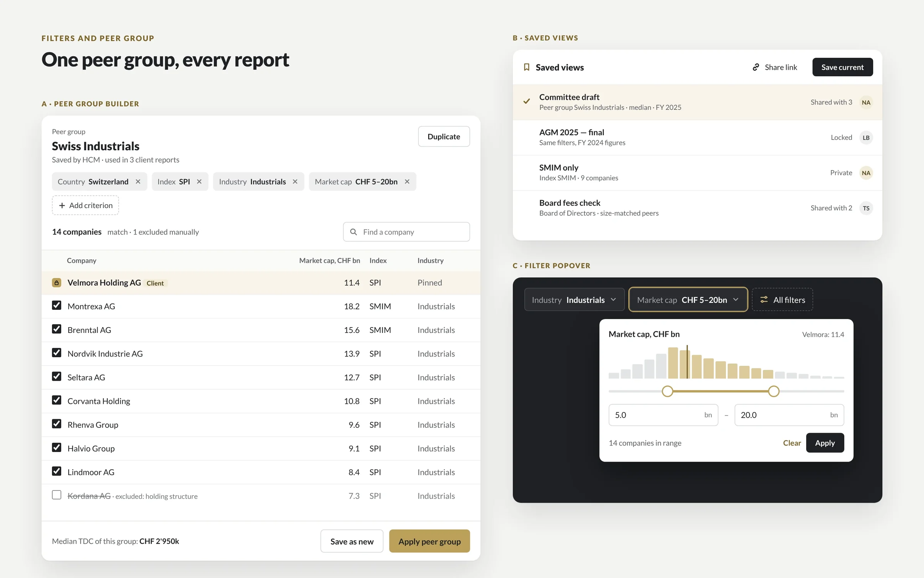Click the Private label on SMIM only
This screenshot has height=578, width=924.
[x=841, y=173]
